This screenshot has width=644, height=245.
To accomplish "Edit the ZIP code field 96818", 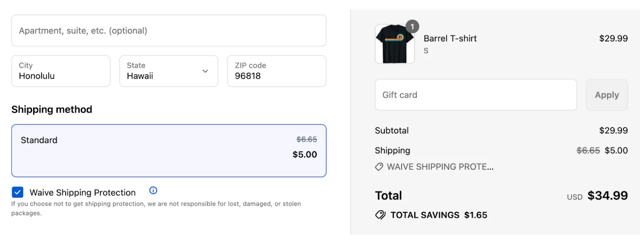I will (276, 71).
